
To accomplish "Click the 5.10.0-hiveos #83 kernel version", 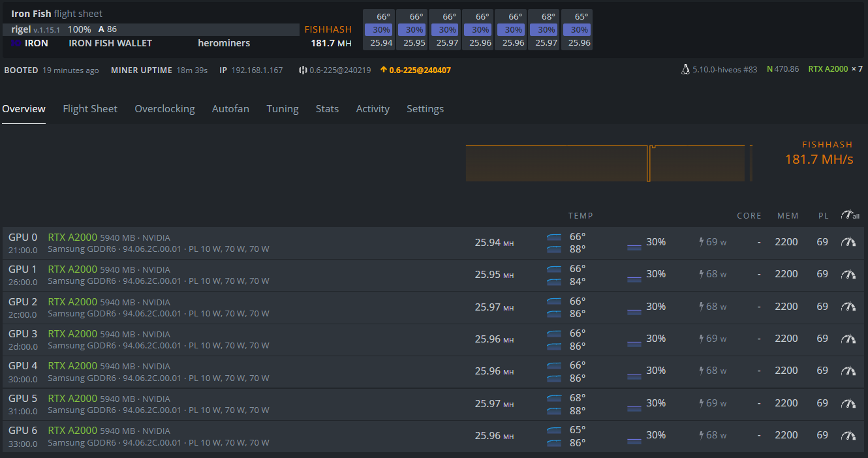I will [725, 69].
